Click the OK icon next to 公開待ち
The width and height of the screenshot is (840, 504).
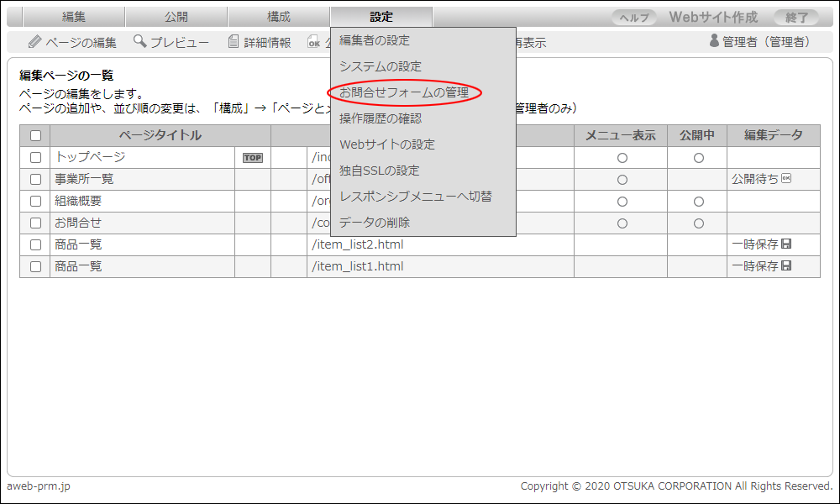pyautogui.click(x=786, y=179)
